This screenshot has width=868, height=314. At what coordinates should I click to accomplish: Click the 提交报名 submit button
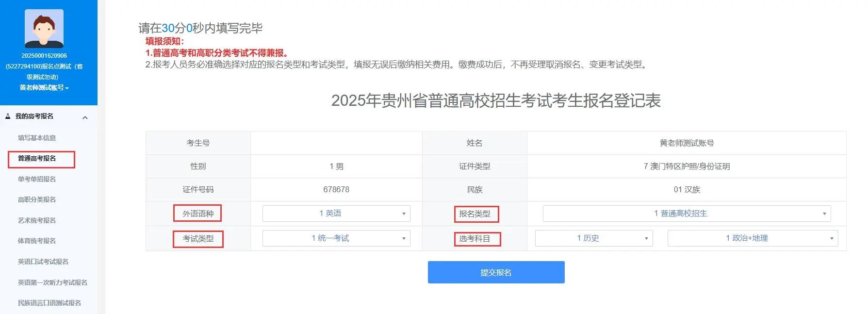tap(496, 272)
